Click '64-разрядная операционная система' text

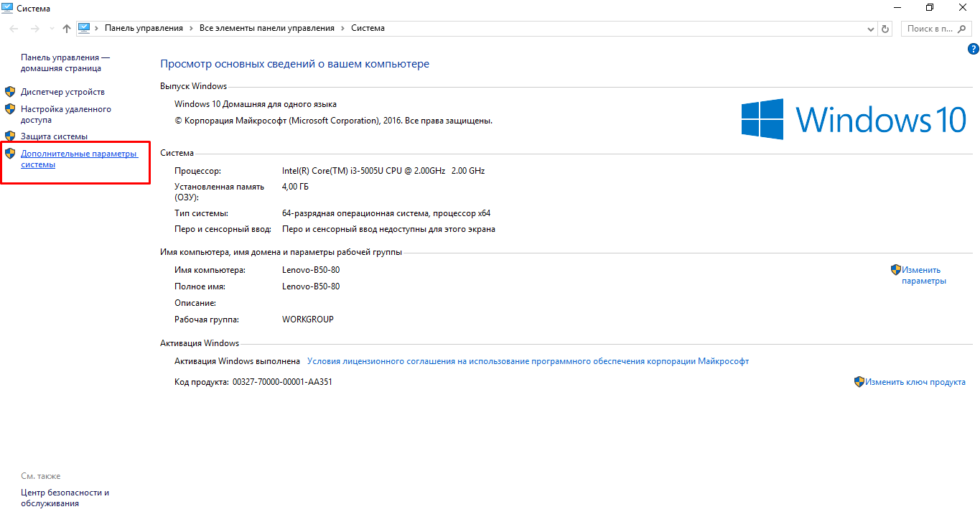tap(386, 213)
